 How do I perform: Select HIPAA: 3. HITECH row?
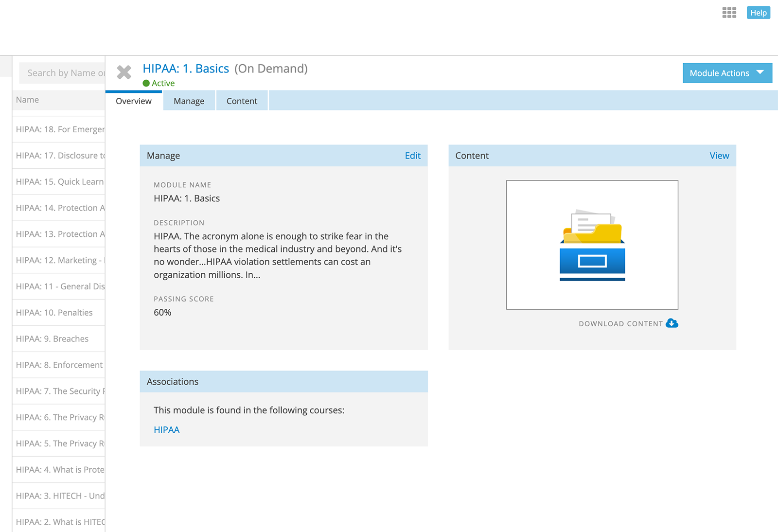[x=59, y=497]
